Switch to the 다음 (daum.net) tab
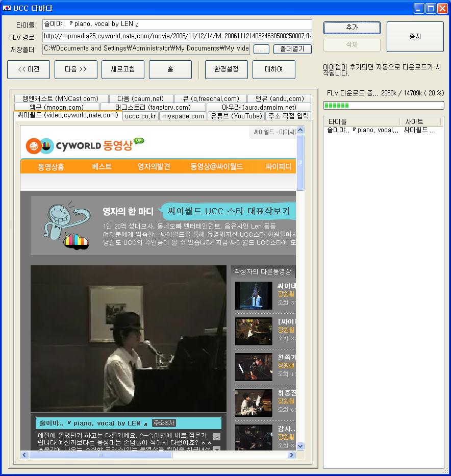 (x=141, y=98)
